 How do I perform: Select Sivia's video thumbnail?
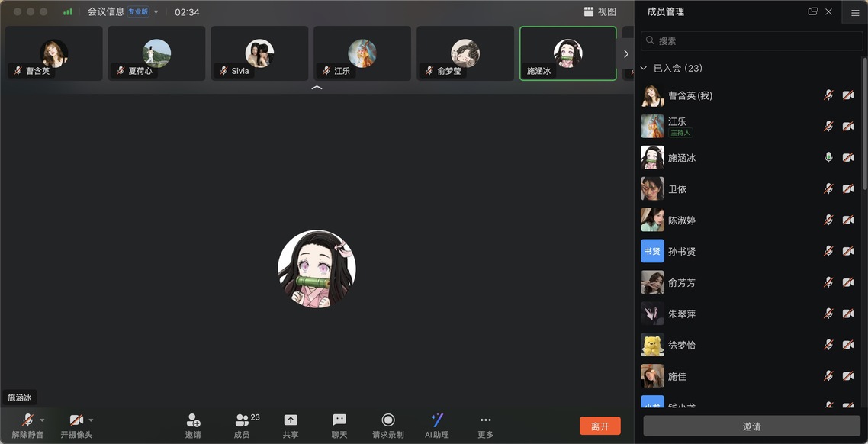click(259, 53)
